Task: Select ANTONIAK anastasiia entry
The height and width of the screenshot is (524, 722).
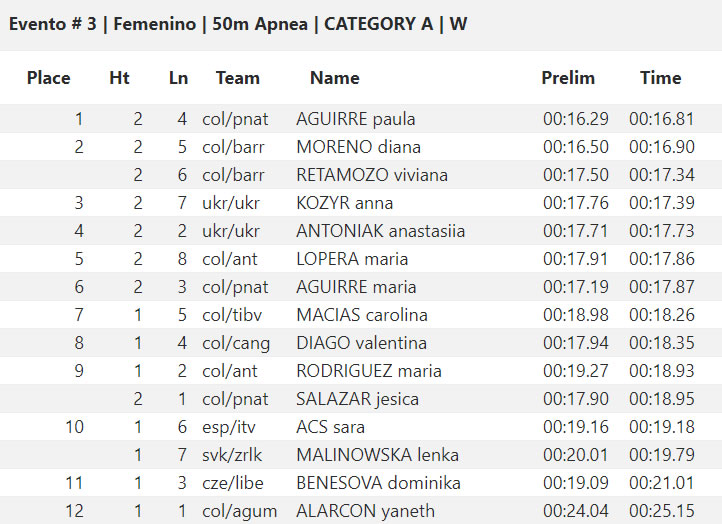Action: (x=380, y=231)
